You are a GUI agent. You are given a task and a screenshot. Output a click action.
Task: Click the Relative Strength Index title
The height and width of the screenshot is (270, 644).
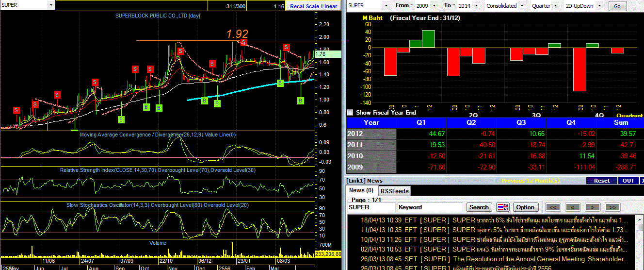coord(157,170)
